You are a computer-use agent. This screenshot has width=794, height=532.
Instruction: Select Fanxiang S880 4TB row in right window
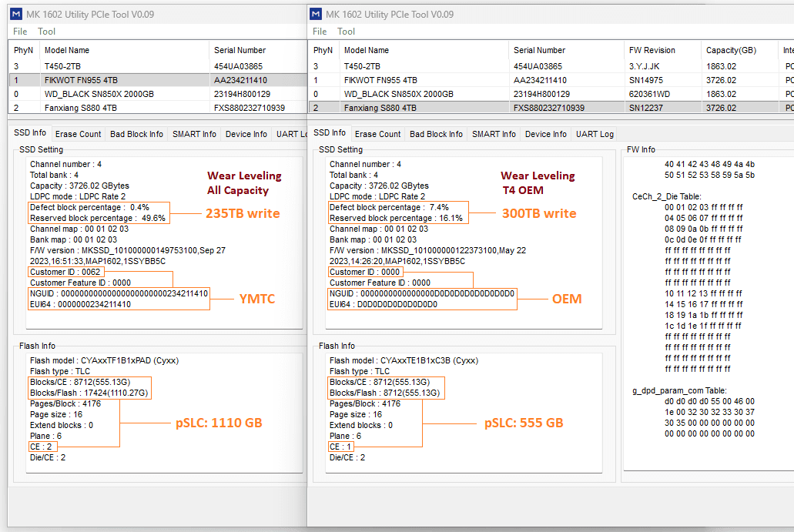click(x=551, y=108)
